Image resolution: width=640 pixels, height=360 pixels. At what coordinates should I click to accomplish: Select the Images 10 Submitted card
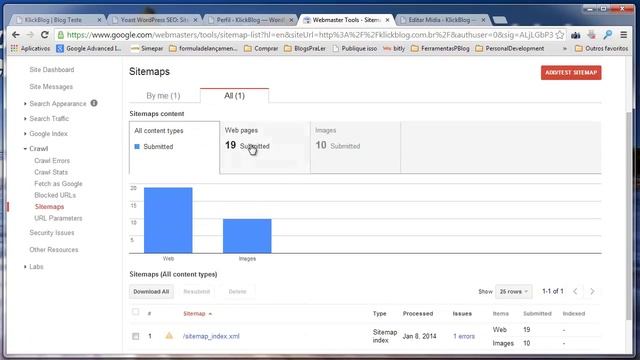[x=355, y=147]
